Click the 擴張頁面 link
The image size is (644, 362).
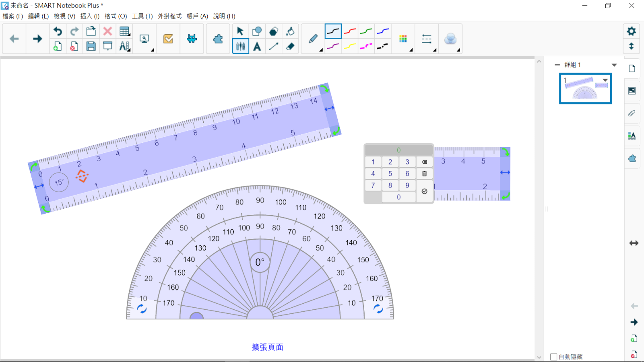tap(267, 347)
